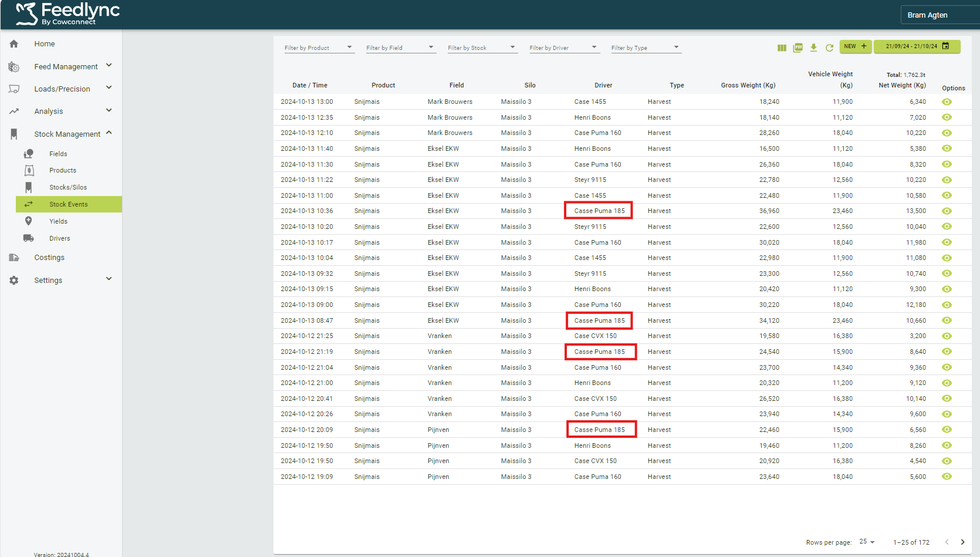The width and height of the screenshot is (980, 557).
Task: View the 2024-10-13 09:00 event details
Action: (947, 305)
